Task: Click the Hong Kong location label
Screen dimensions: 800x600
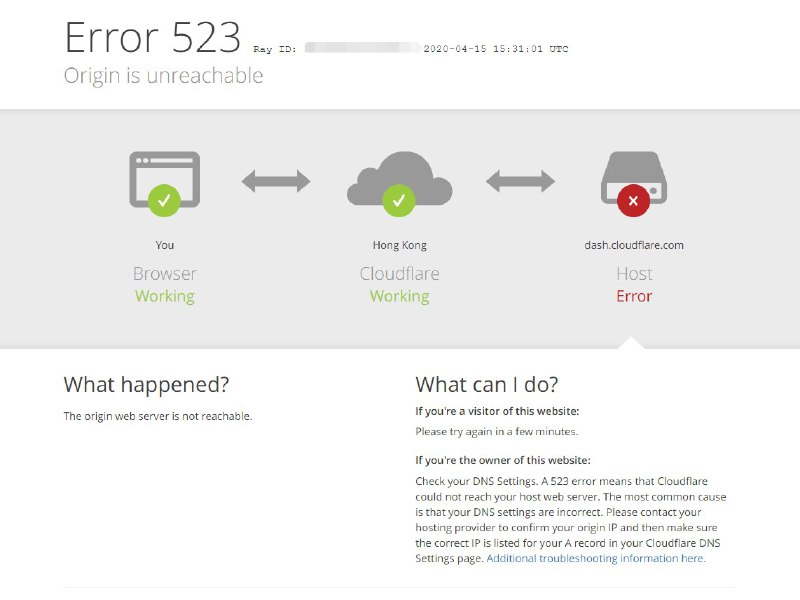Action: click(x=399, y=245)
